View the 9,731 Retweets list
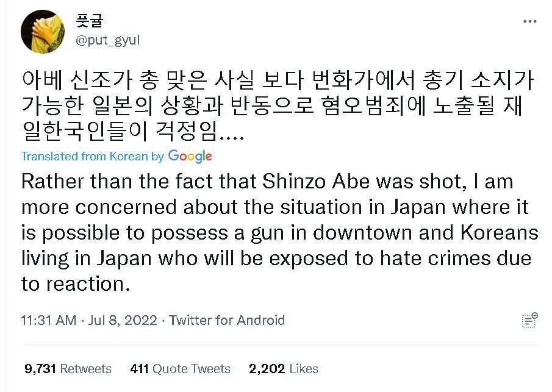Image resolution: width=552 pixels, height=392 pixels. click(x=68, y=369)
